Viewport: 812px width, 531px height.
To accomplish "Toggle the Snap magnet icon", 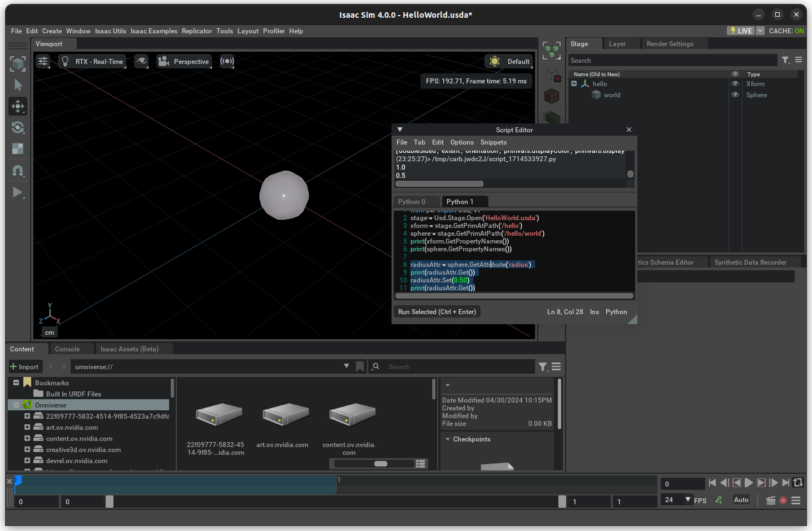I will [x=18, y=171].
